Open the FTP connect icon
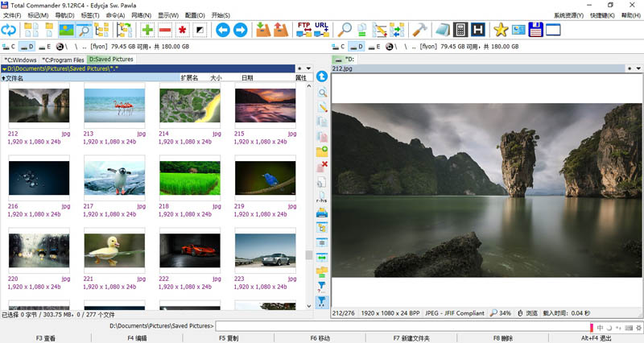644x343 pixels. (x=304, y=30)
